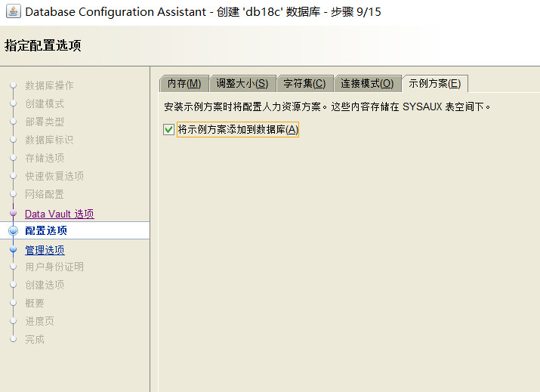Image resolution: width=540 pixels, height=392 pixels.
Task: Click the 配置选项 step circle marker
Action: [x=13, y=230]
